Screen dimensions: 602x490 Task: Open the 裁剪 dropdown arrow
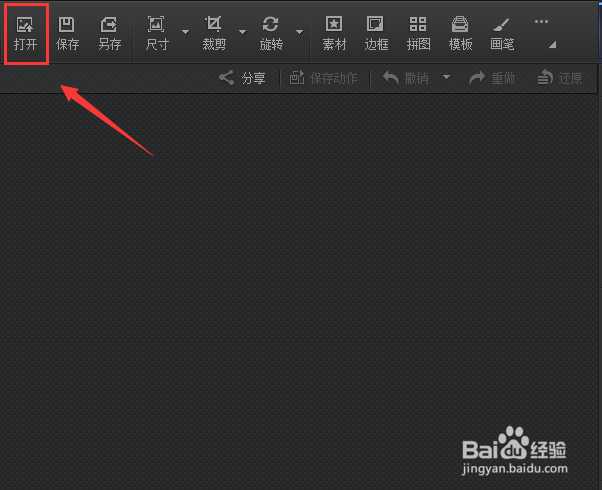coord(243,32)
